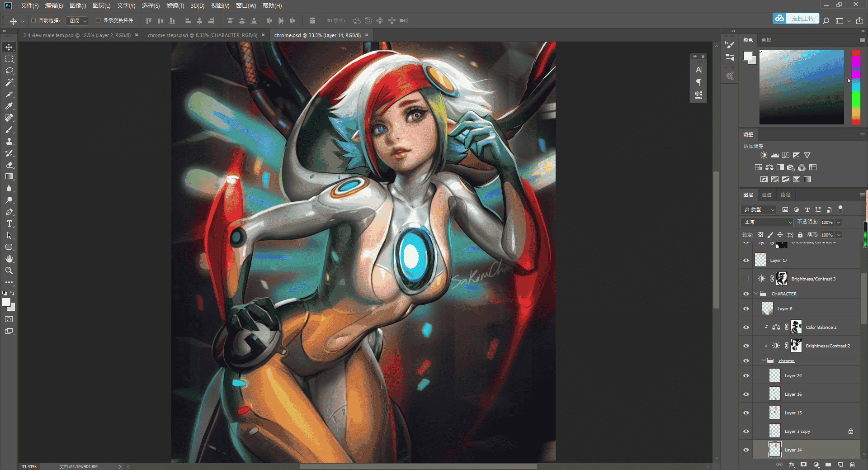Select the Lasso tool
868x470 pixels.
9,71
